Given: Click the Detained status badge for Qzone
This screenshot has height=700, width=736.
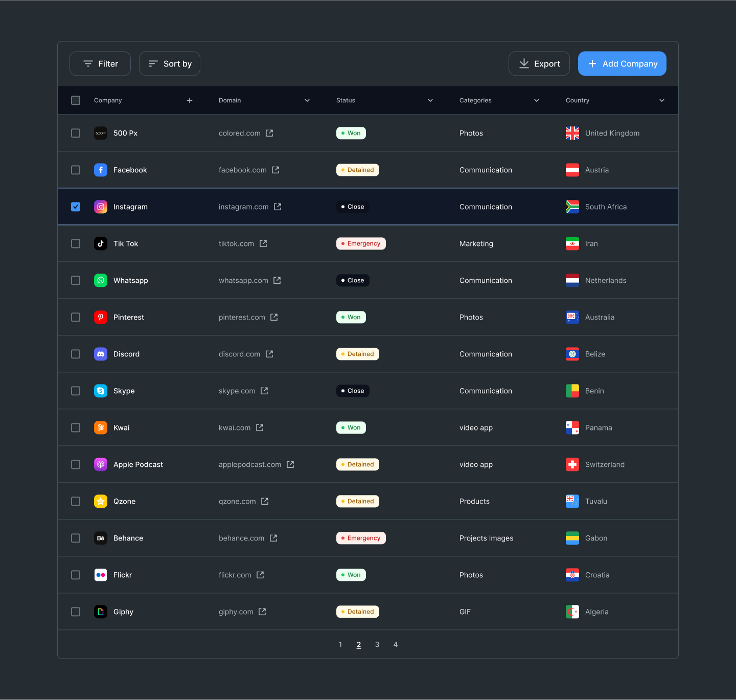Looking at the screenshot, I should click(358, 501).
